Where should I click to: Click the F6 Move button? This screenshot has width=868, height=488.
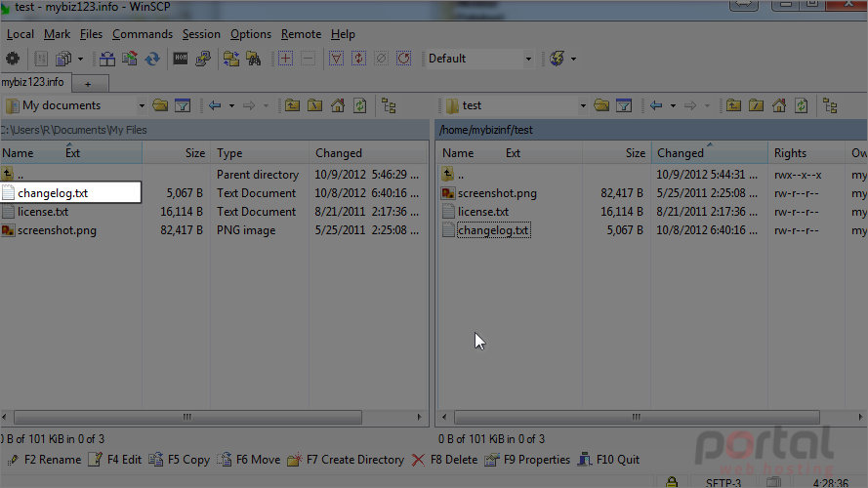pyautogui.click(x=249, y=460)
